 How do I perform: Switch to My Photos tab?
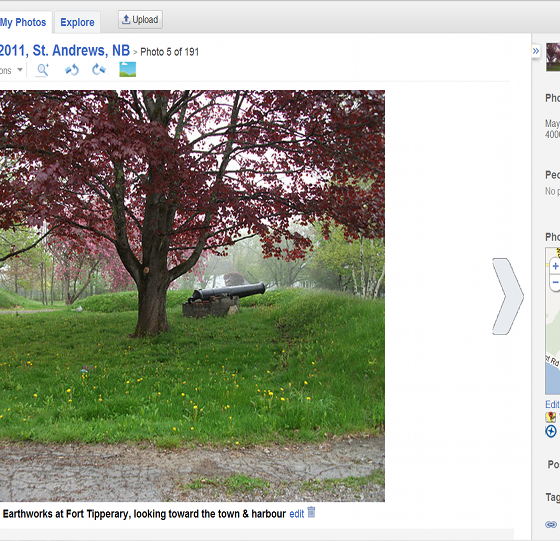(x=23, y=22)
